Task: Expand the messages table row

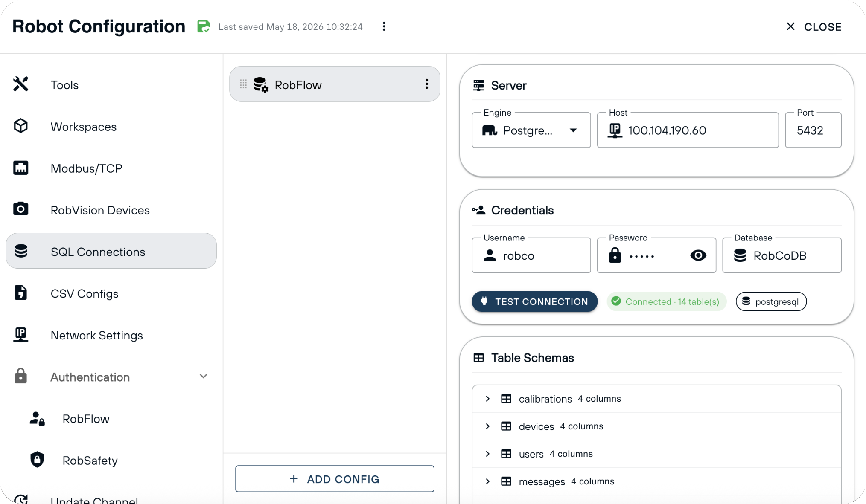Action: coord(487,481)
